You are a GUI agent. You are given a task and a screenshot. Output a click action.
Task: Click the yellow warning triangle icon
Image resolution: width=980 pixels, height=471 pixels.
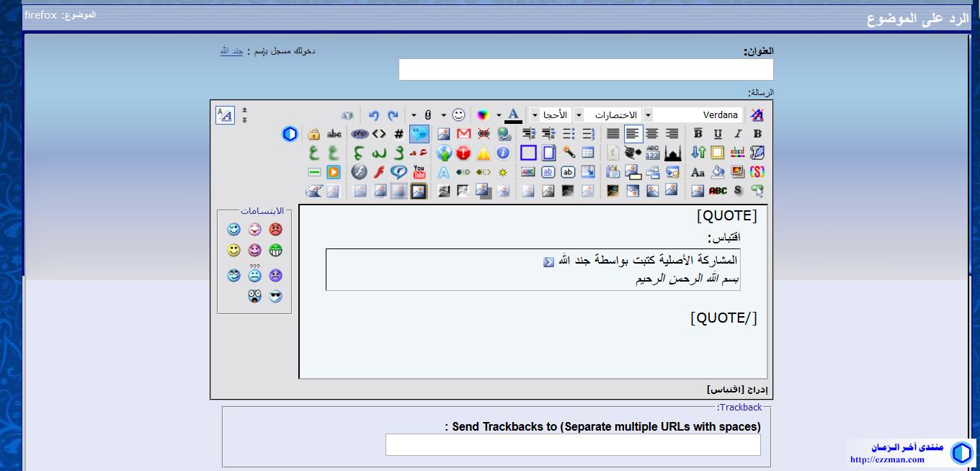click(483, 153)
